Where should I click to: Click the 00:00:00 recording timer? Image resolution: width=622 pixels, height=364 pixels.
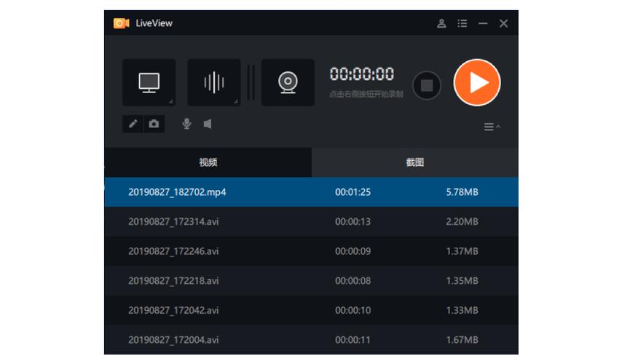362,74
